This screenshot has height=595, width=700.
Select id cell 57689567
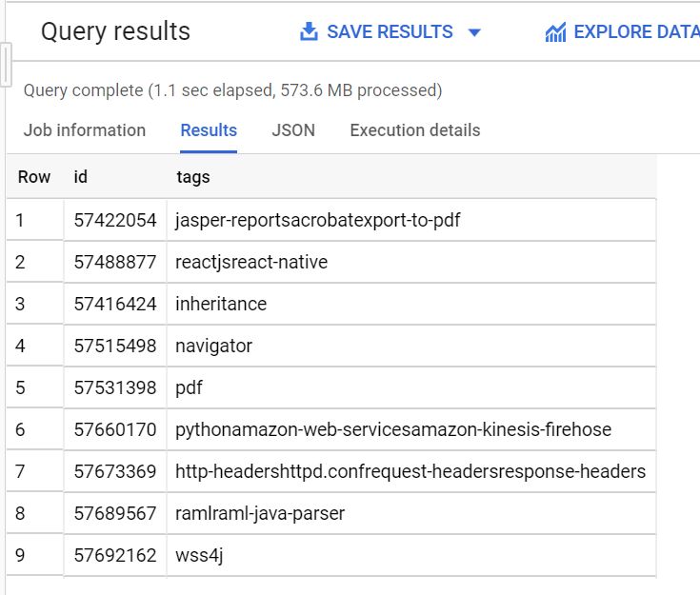(x=115, y=514)
